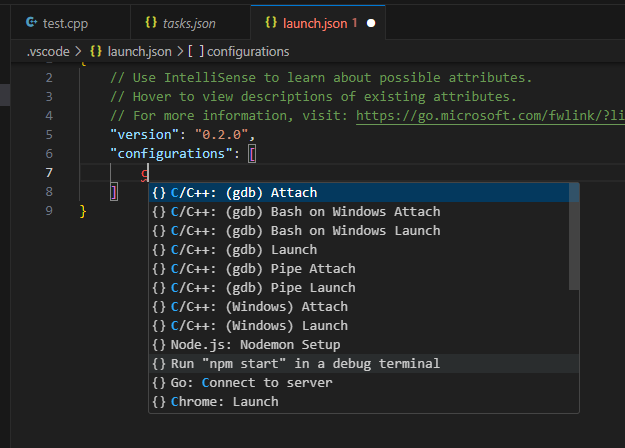625x448 pixels.
Task: Click the JSON braces icon on tasks.json tab
Action: coord(151,22)
